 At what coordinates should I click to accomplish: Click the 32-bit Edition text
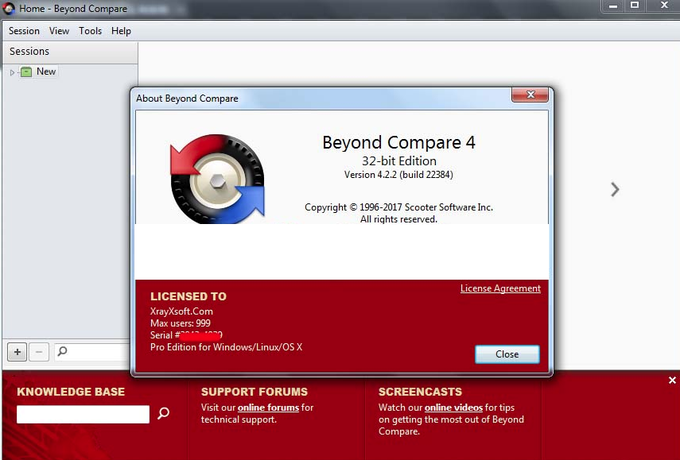399,161
